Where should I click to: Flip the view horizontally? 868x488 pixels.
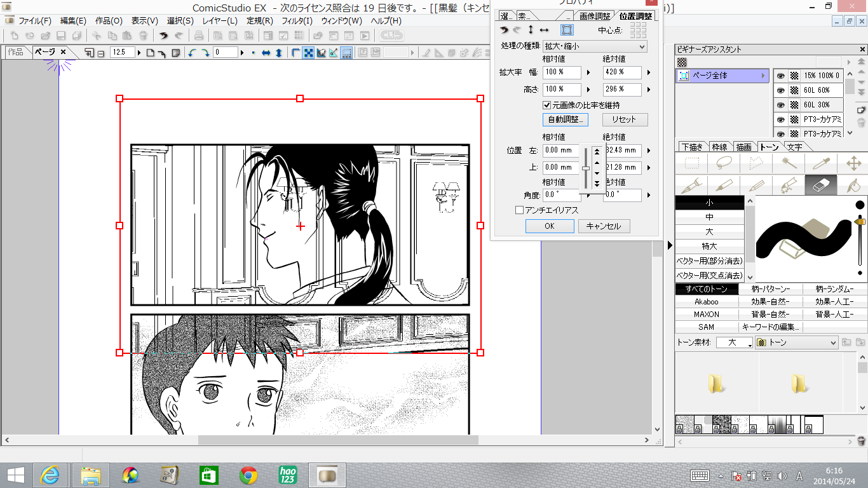click(266, 53)
